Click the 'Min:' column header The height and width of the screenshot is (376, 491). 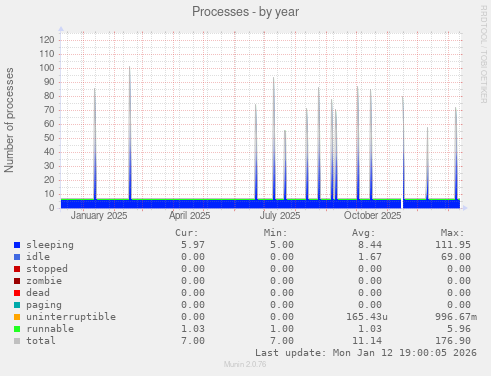275,233
